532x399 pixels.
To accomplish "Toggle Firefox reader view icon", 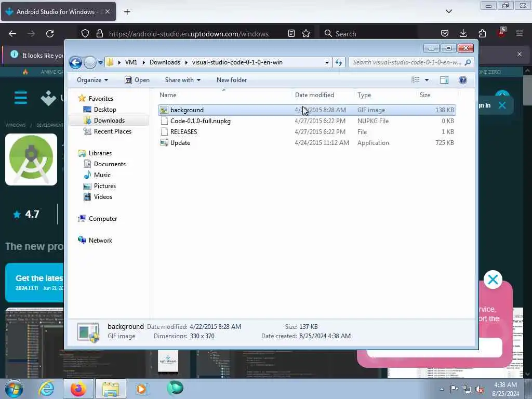I will [291, 34].
